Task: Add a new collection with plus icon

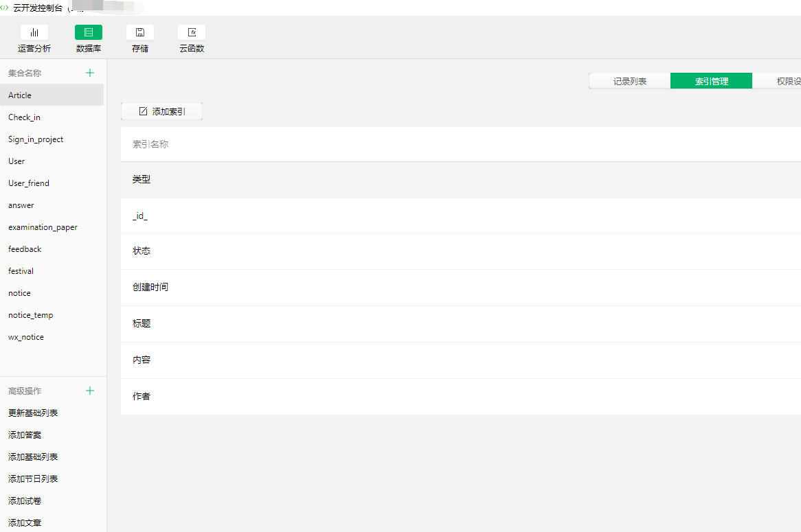Action: pyautogui.click(x=90, y=73)
